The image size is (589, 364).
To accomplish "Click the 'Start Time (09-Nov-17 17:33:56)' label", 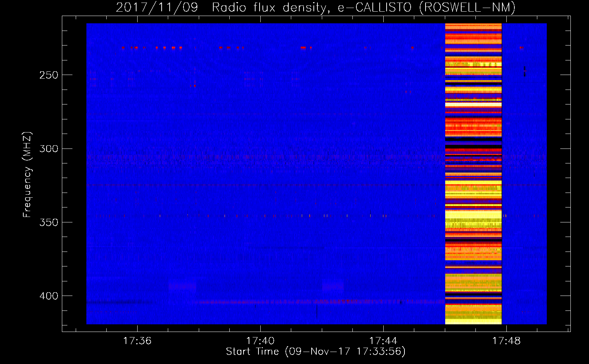I will point(316,352).
